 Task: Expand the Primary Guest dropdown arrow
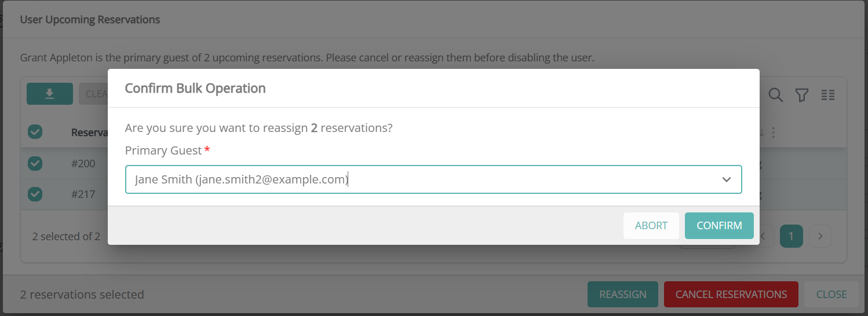coord(727,179)
